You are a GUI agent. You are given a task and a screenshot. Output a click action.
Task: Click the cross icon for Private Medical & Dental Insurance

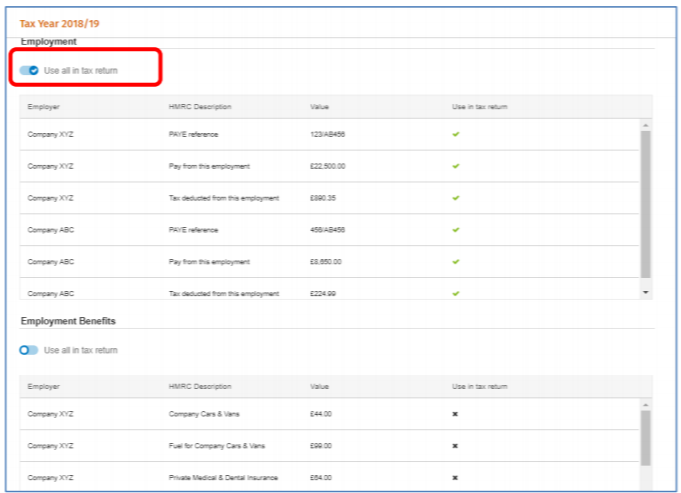(455, 477)
